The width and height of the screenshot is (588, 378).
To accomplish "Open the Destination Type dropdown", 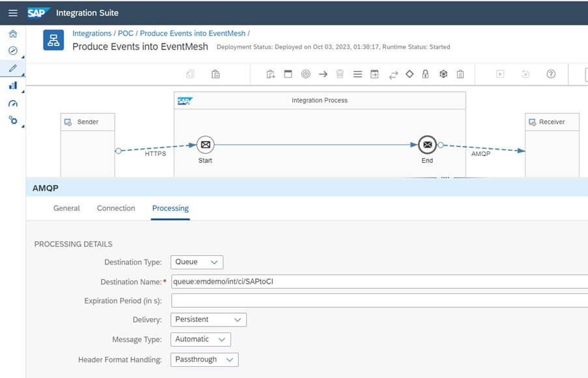I will click(x=197, y=262).
